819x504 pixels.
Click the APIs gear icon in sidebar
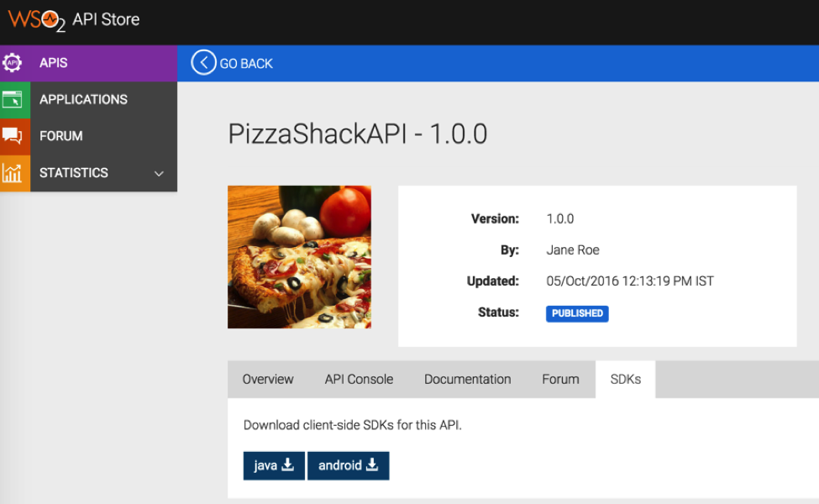[13, 63]
